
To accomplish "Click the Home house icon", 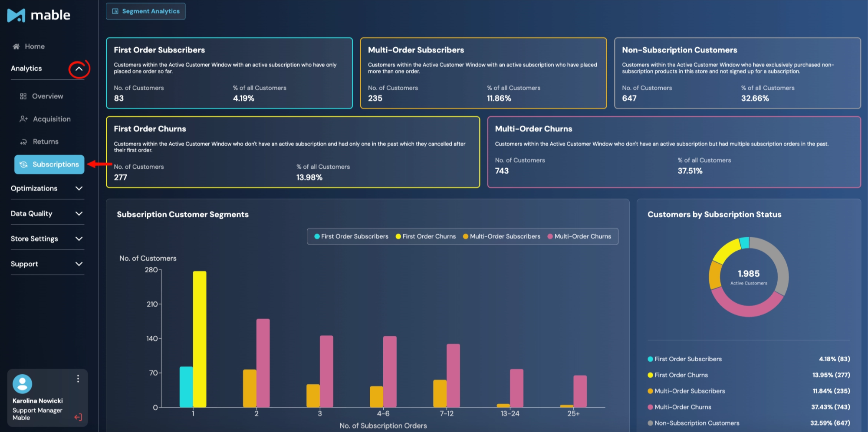I will tap(16, 46).
